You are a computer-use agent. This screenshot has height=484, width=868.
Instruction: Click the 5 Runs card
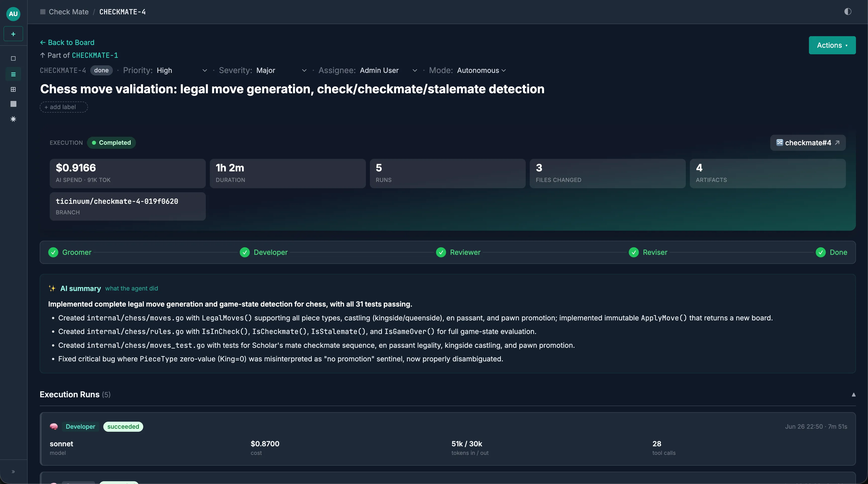(448, 173)
